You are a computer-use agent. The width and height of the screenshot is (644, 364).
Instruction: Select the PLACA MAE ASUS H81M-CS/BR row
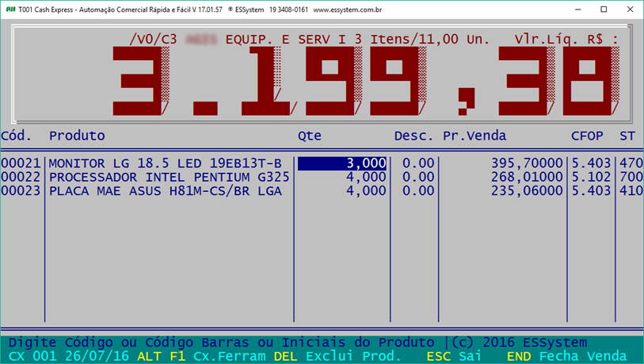click(165, 191)
